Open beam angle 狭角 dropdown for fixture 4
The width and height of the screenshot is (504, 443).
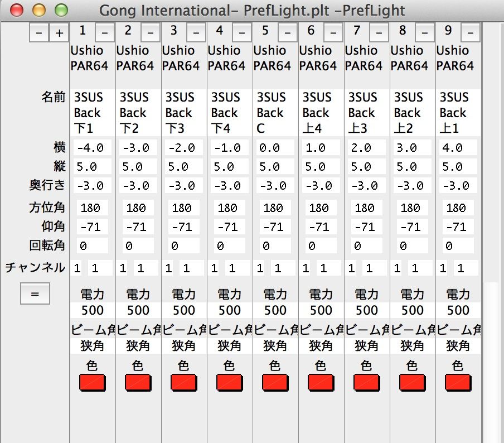coord(230,346)
